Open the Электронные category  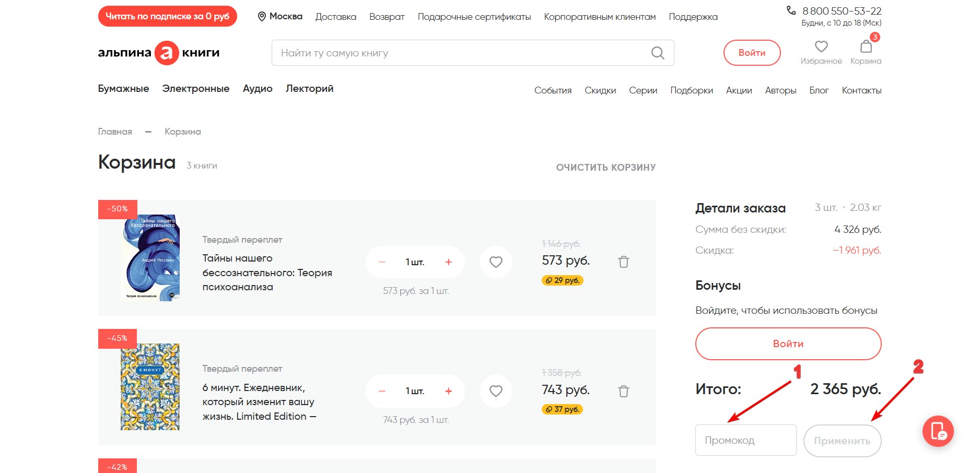pos(196,89)
